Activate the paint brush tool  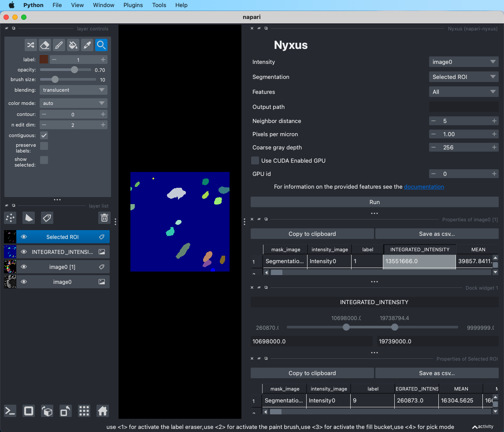[x=59, y=45]
